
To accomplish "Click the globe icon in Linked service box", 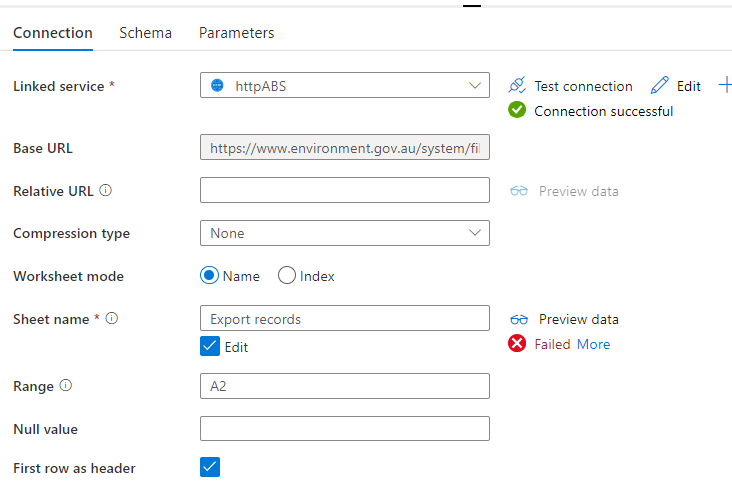I will 217,85.
